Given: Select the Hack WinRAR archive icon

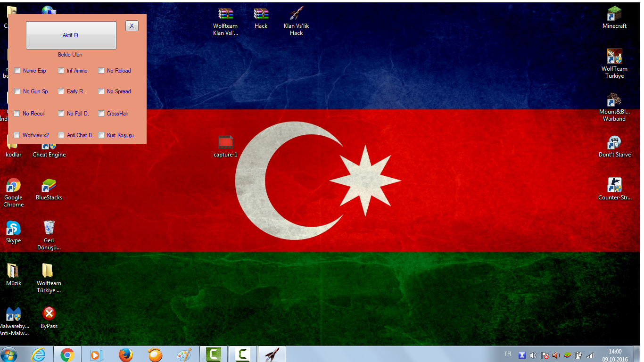Looking at the screenshot, I should pos(261,18).
